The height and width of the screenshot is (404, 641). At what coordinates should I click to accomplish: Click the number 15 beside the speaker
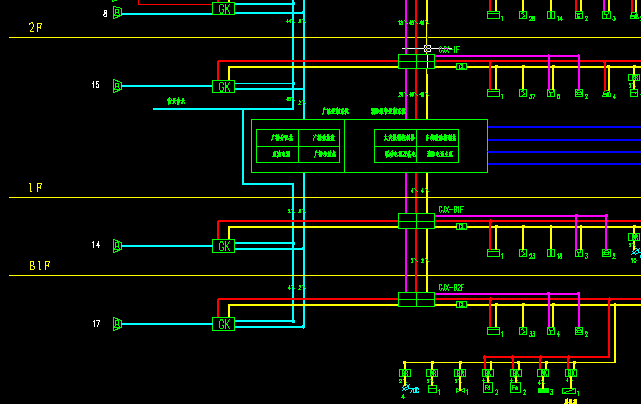(95, 85)
